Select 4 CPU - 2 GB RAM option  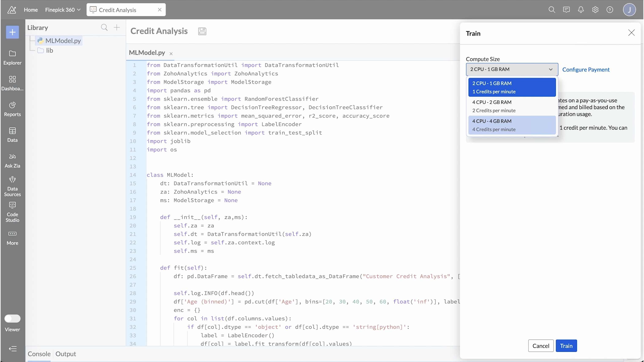[x=511, y=106]
